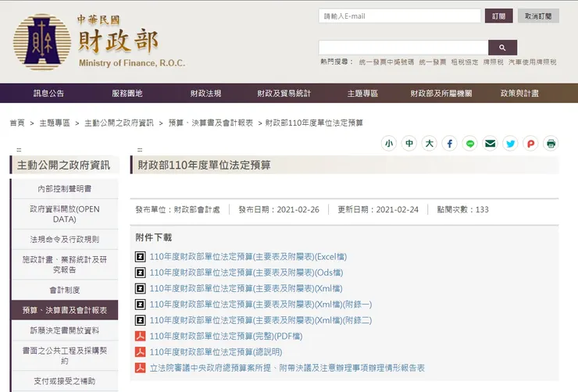Viewport: 578px width, 392px height.
Task: Click hot search link 統一發票中獎號碼
Action: (x=387, y=62)
